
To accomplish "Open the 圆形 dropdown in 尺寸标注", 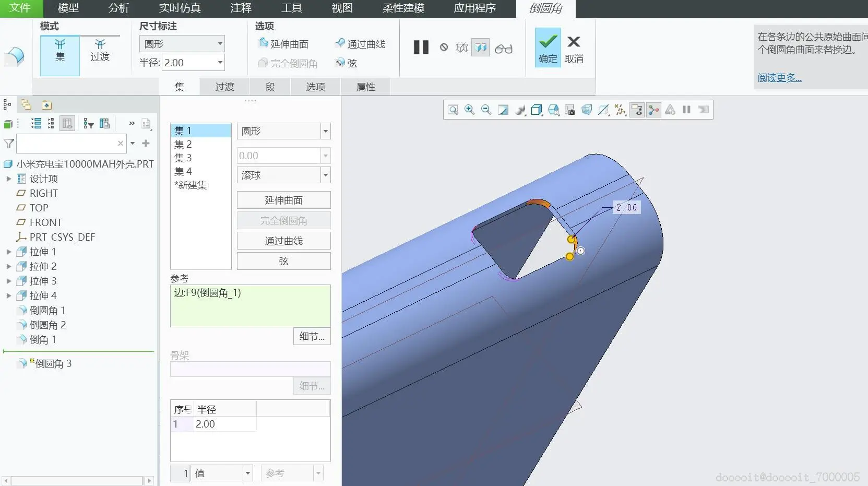I will (182, 44).
